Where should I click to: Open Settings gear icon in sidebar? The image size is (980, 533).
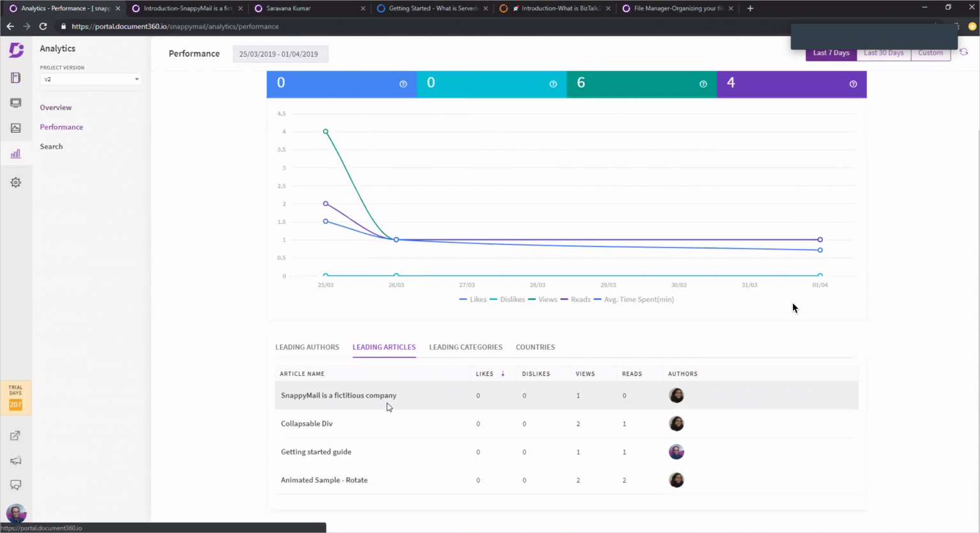15,183
